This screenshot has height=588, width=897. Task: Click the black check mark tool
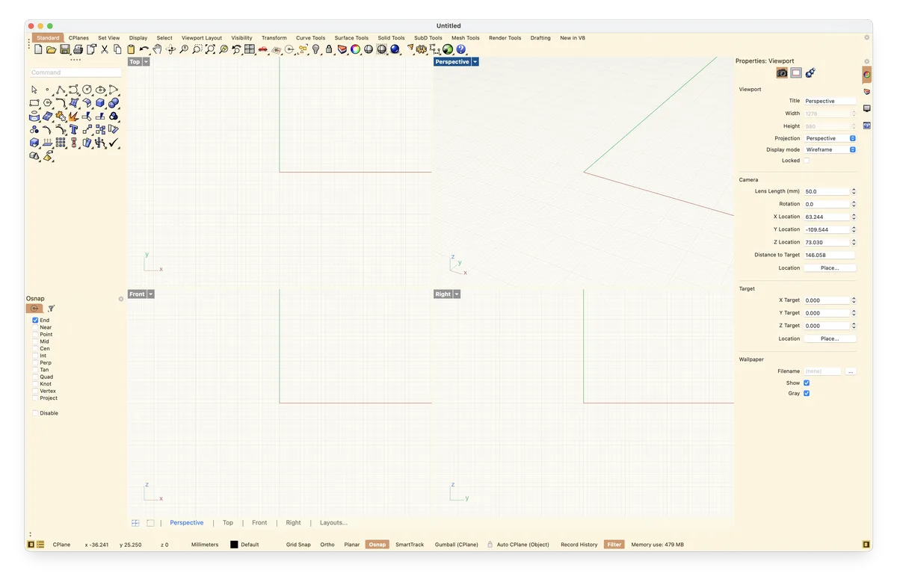point(114,143)
